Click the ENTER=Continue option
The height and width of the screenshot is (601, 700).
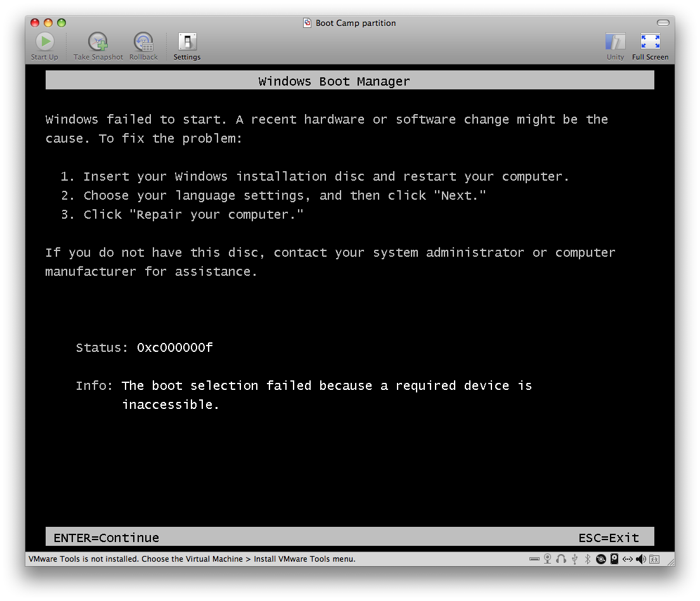107,538
